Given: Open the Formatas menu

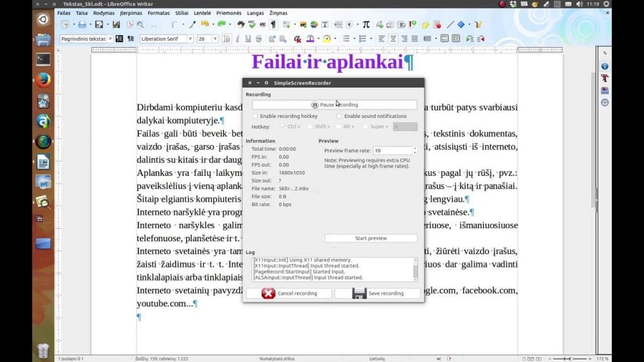Looking at the screenshot, I should pos(158,13).
